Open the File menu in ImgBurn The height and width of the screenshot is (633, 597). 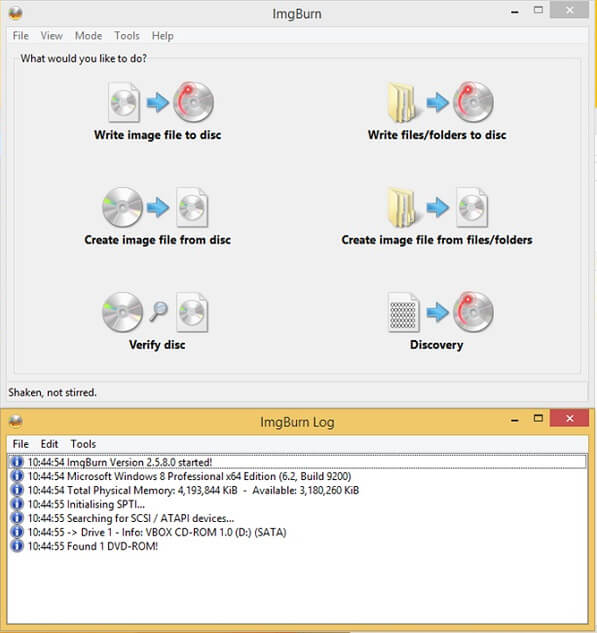click(21, 36)
